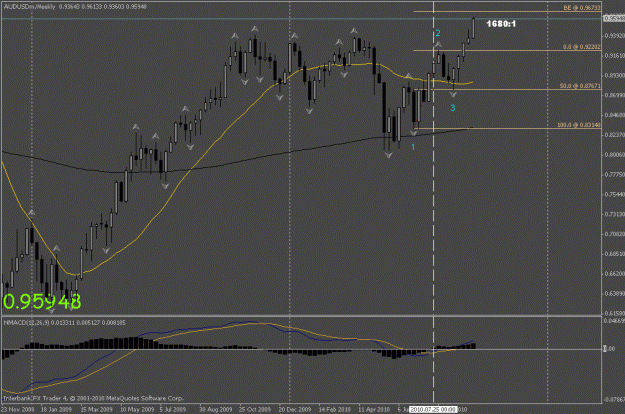Click the '1680:1' ratio label

[501, 24]
